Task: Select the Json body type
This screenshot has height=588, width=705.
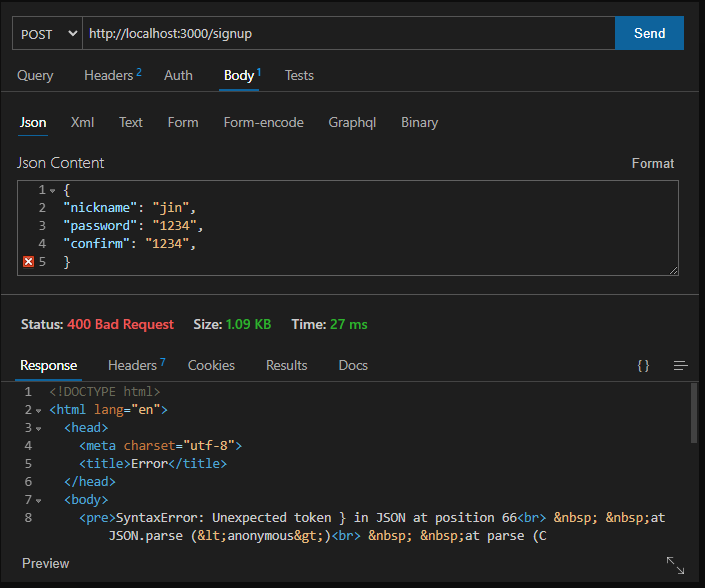Action: tap(33, 122)
